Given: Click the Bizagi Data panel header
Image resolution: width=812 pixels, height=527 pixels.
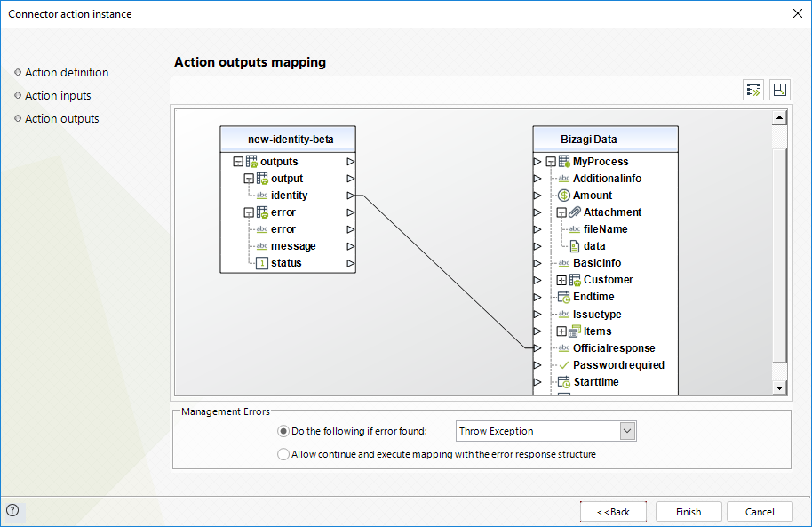Looking at the screenshot, I should [x=605, y=139].
